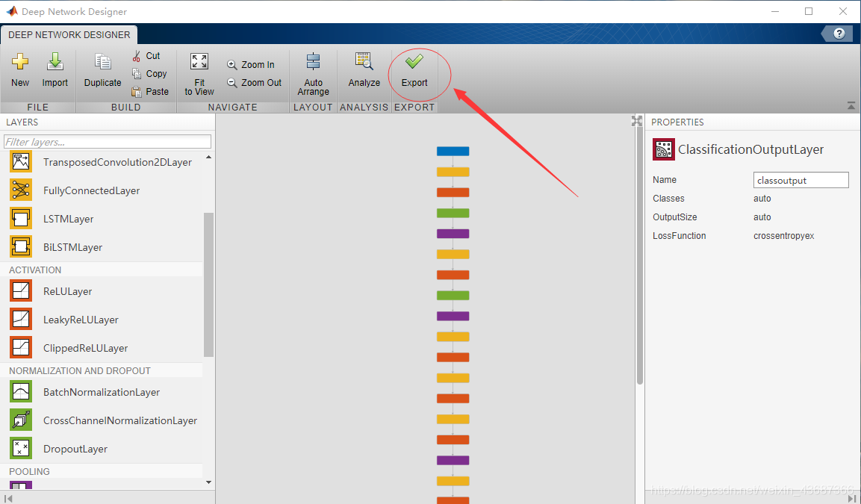Click NORMALIZATION AND DROPOUT category header
The image size is (861, 504).
point(80,371)
